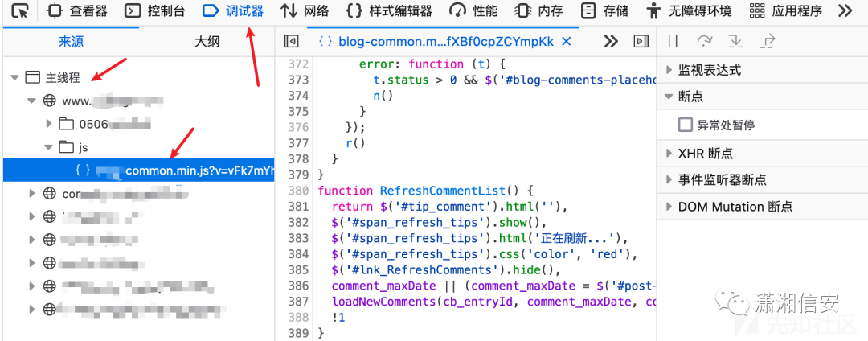Open the 网络 network tab
Viewport: 868px width, 341px height.
tap(305, 10)
